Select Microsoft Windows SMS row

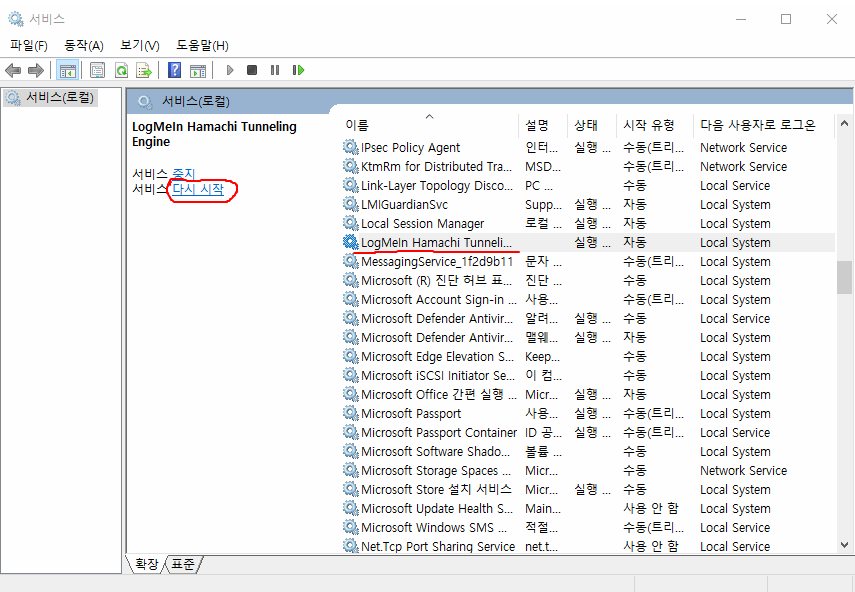point(588,527)
